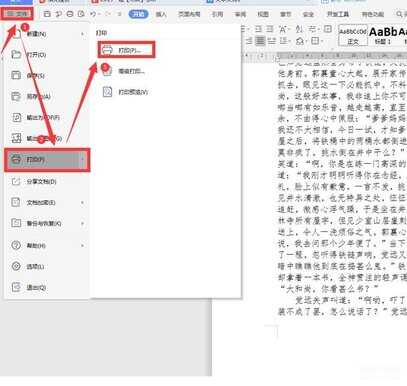Viewport: 407px width, 386px height.
Task: Select 退出(Q) at the menu bottom
Action: pyautogui.click(x=47, y=287)
